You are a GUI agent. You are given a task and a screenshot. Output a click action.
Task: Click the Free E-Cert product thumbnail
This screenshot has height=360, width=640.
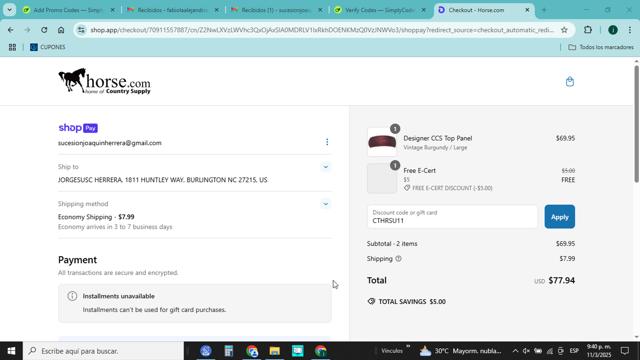[x=382, y=178]
